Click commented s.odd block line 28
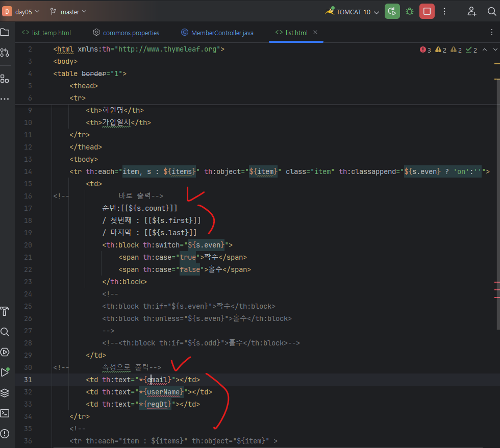 [201, 343]
